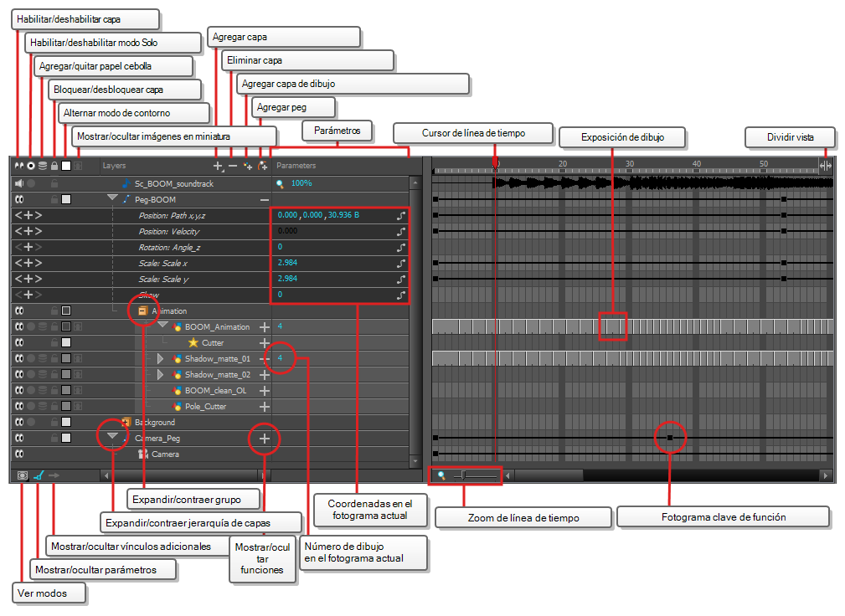The image size is (845, 616).
Task: Add keyframe on the Position: Path row
Action: click(28, 215)
